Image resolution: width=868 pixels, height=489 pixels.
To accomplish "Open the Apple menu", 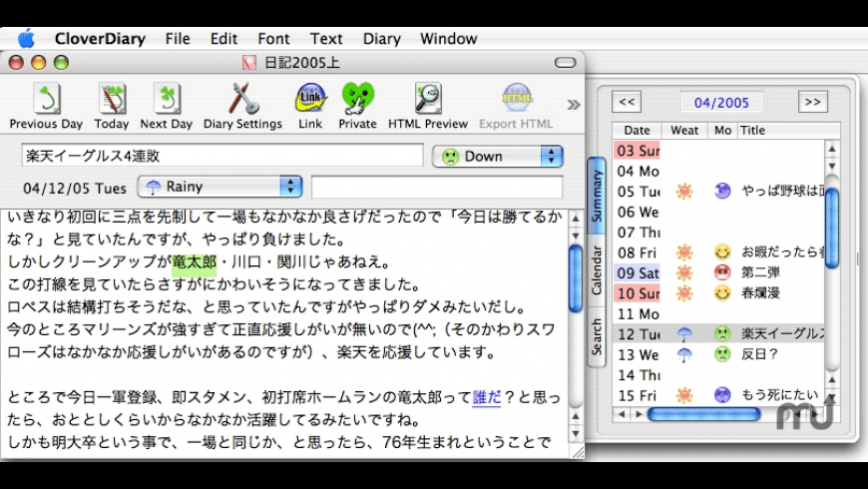I will [x=26, y=39].
